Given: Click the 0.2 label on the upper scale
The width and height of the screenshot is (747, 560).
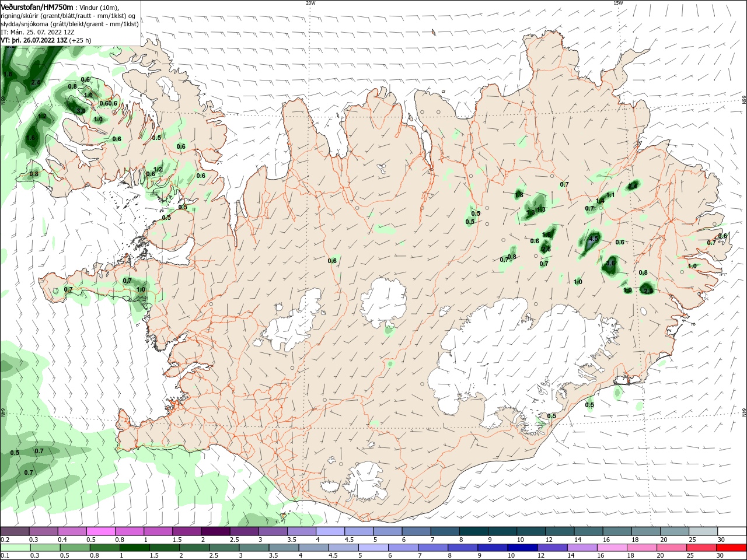Looking at the screenshot, I should [x=5, y=540].
